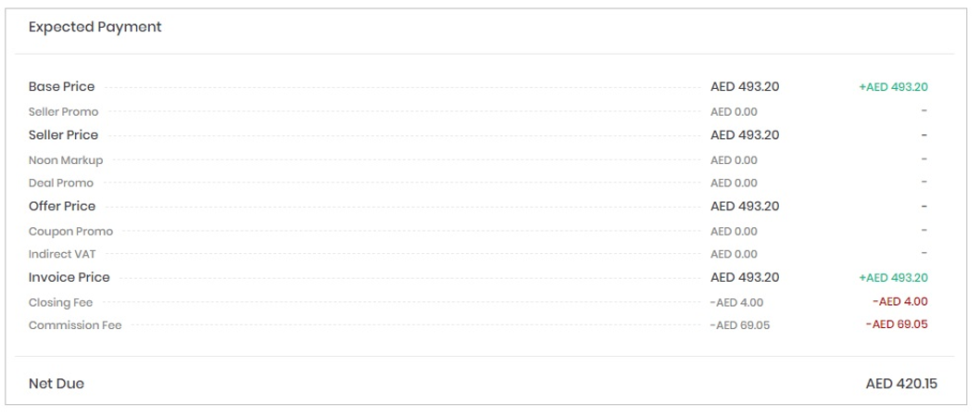Select the red -AED 69.05 commission amount
Image resolution: width=980 pixels, height=418 pixels.
point(897,324)
